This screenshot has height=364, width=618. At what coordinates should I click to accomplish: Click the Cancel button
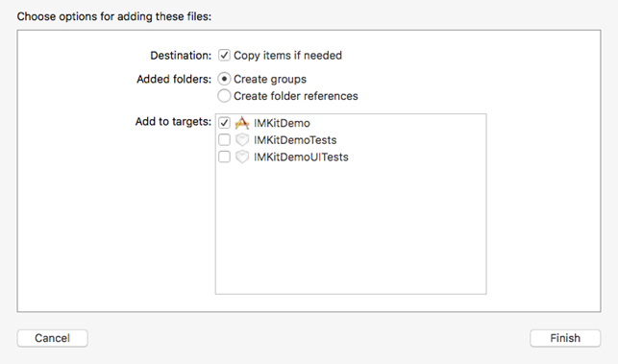[53, 338]
